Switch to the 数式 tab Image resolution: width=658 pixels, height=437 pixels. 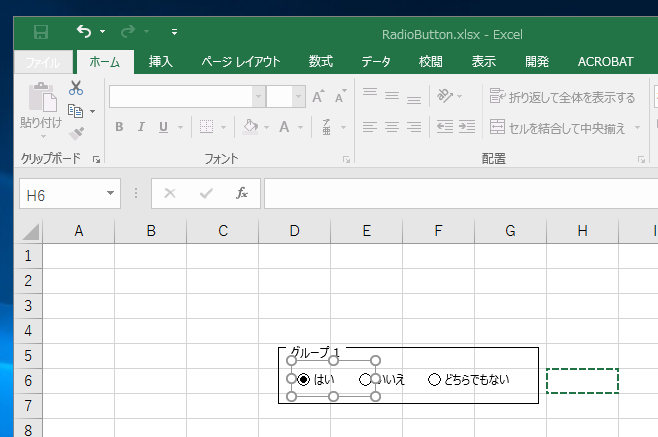point(321,62)
